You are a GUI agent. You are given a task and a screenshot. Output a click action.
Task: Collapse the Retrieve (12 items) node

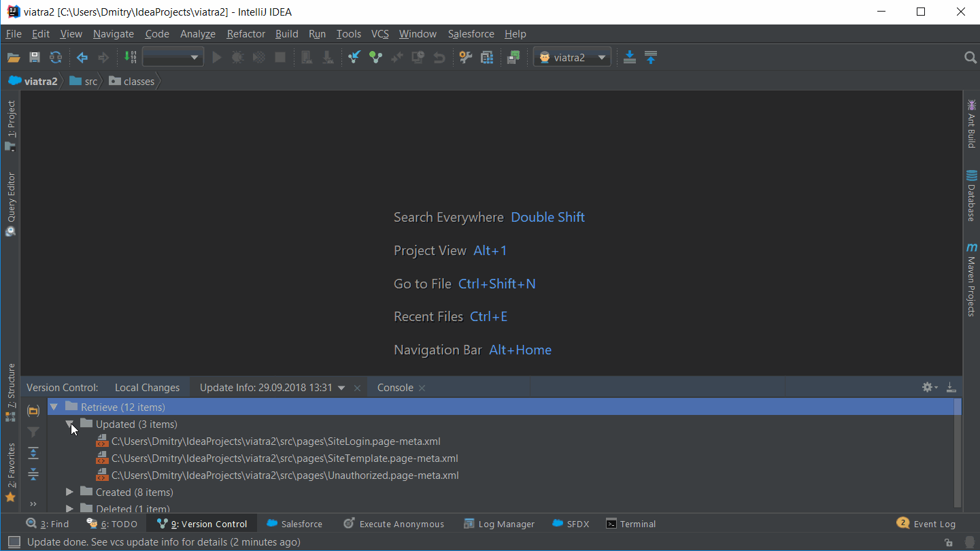click(x=54, y=407)
